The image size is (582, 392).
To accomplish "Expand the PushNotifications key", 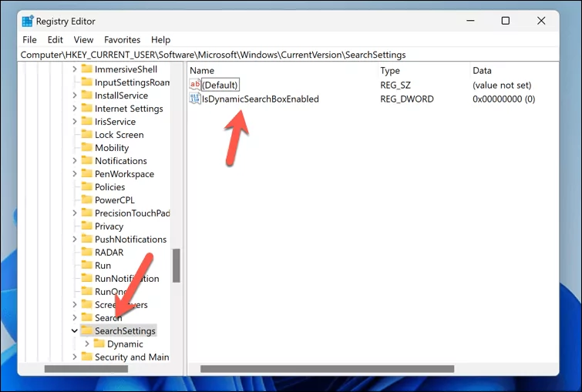I will point(75,240).
